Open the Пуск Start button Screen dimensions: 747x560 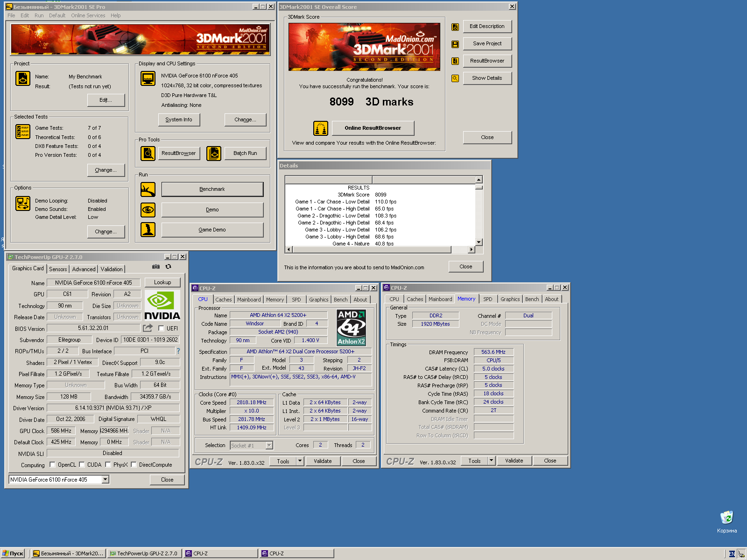click(x=13, y=553)
